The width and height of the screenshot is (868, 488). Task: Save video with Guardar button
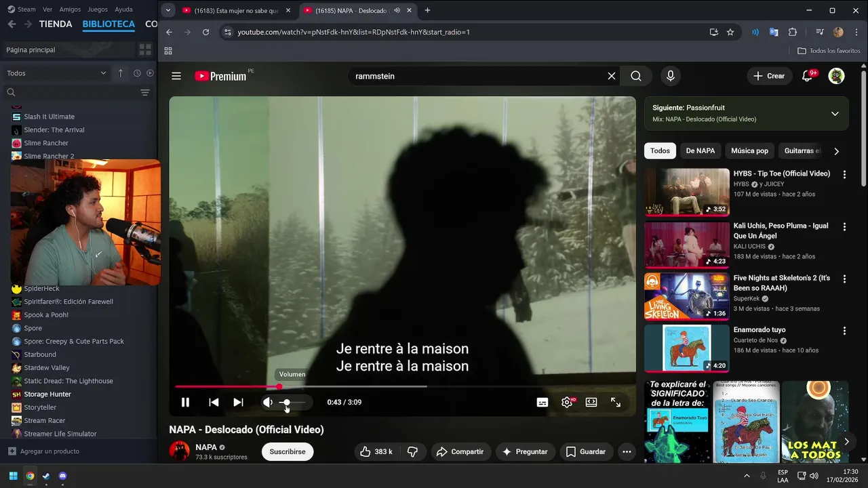coord(586,451)
